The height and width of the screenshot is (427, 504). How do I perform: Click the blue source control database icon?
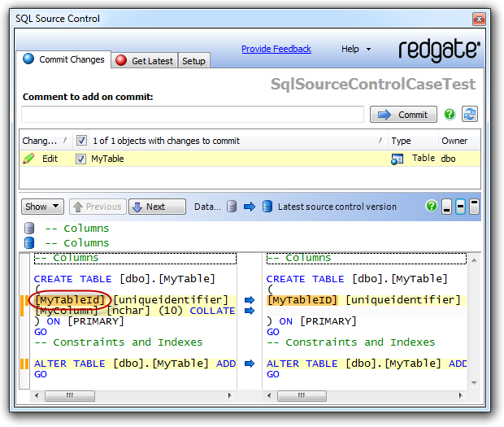[267, 207]
